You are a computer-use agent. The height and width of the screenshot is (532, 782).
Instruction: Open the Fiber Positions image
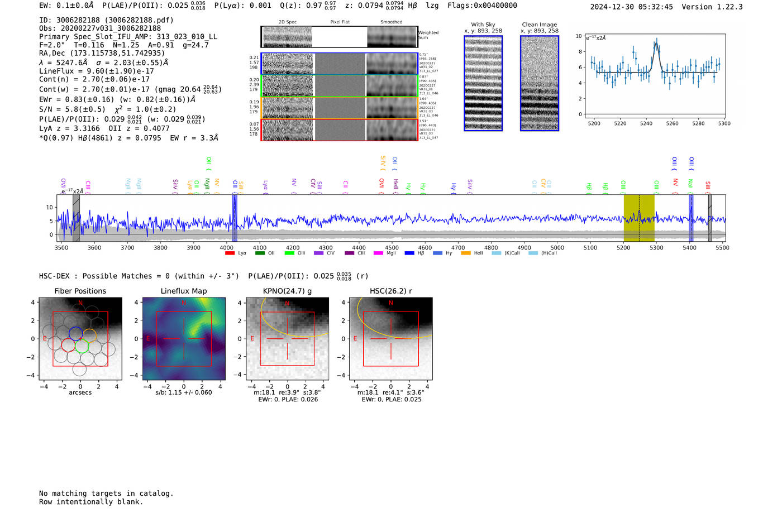coord(80,339)
